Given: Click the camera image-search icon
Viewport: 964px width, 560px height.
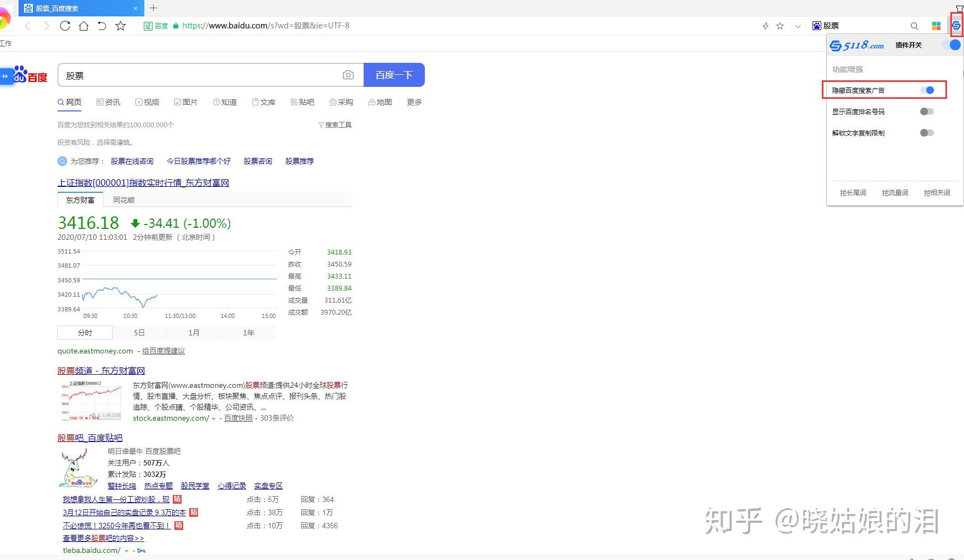Looking at the screenshot, I should tap(348, 75).
